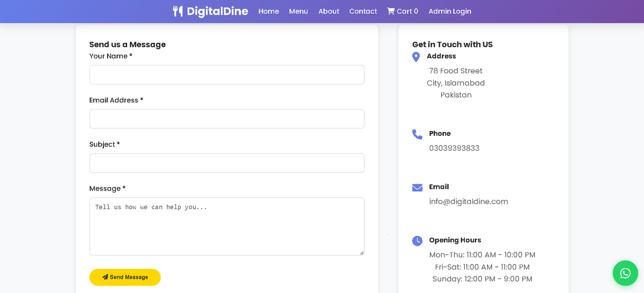The width and height of the screenshot is (644, 293).
Task: Click 'Pakistan' address line
Action: coord(456,95)
